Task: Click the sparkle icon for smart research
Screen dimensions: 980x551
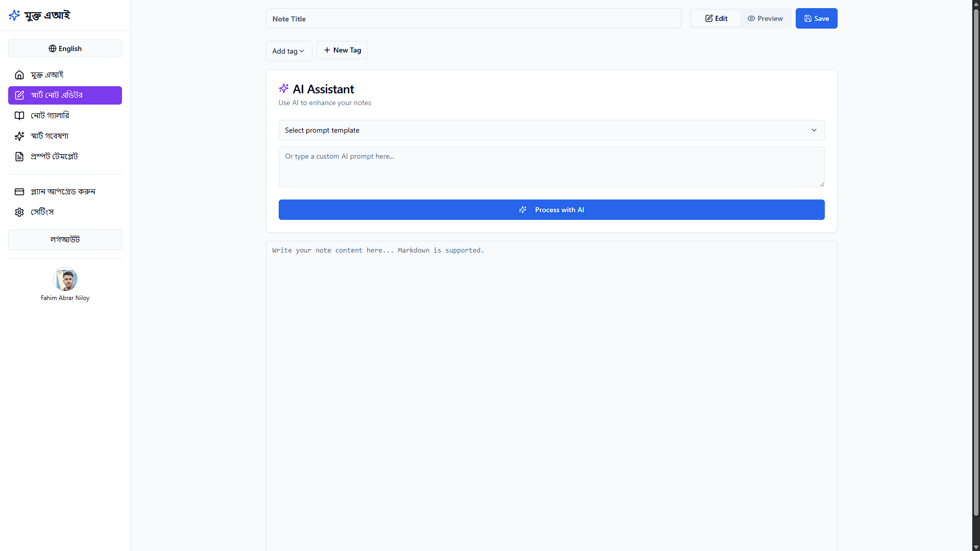Action: point(19,136)
